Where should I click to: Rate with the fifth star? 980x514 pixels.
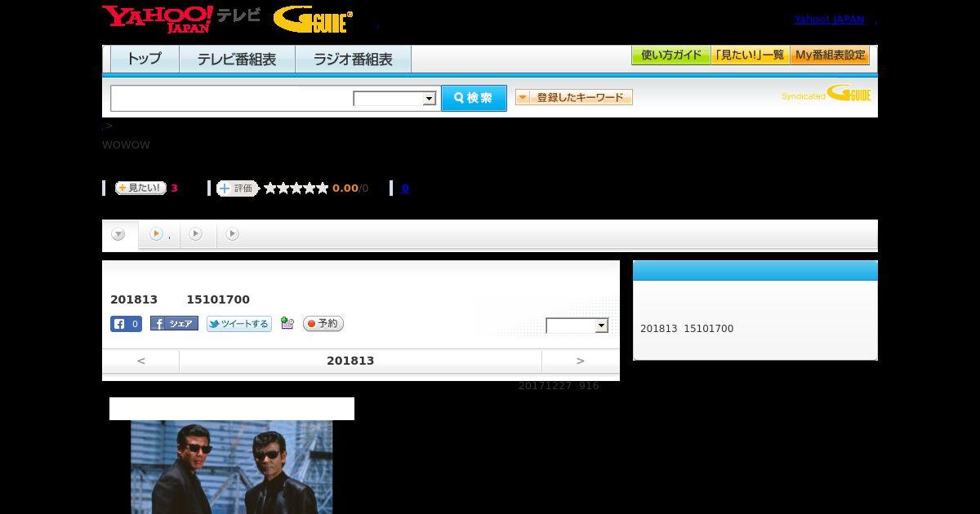323,188
